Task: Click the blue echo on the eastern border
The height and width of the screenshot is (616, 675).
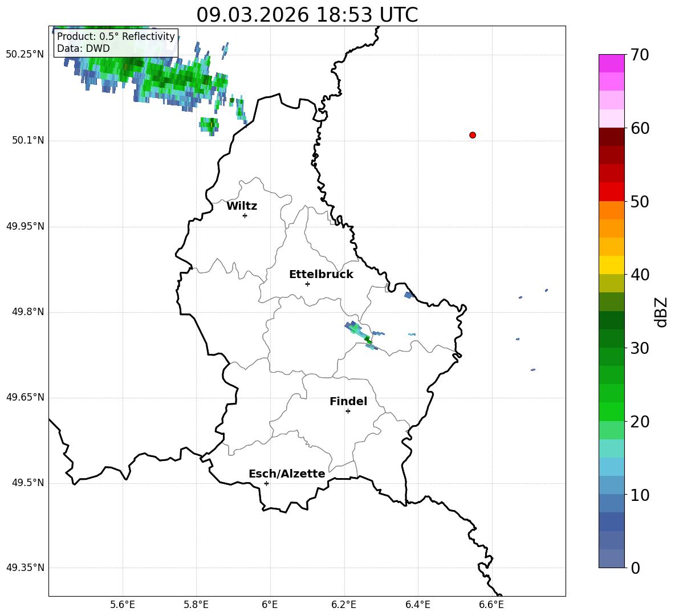Action: click(409, 295)
